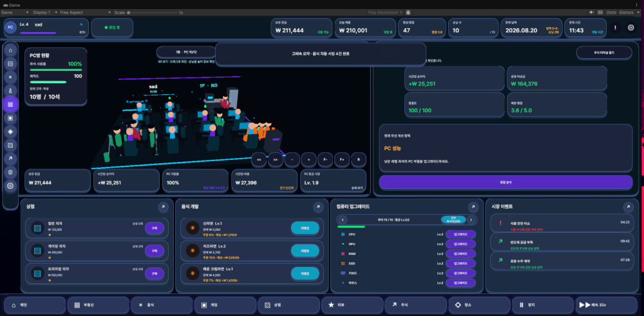Open the gear icon at sidebar bottom
The height and width of the screenshot is (316, 644).
tap(10, 186)
